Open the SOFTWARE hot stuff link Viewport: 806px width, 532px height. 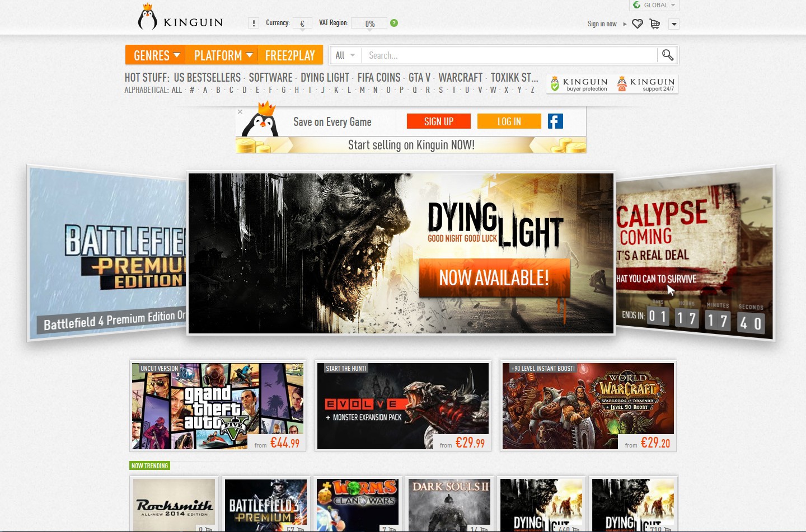[x=270, y=78]
